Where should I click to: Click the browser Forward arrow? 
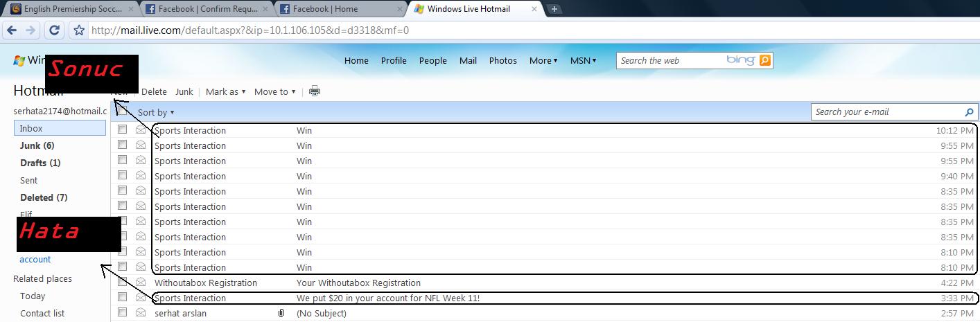pos(30,30)
